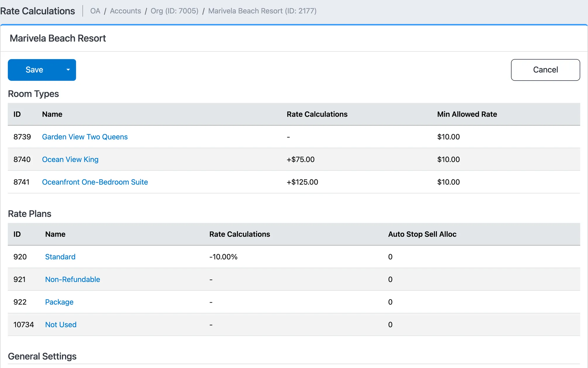The height and width of the screenshot is (368, 588).
Task: Open the Not Used rate plan
Action: click(61, 325)
